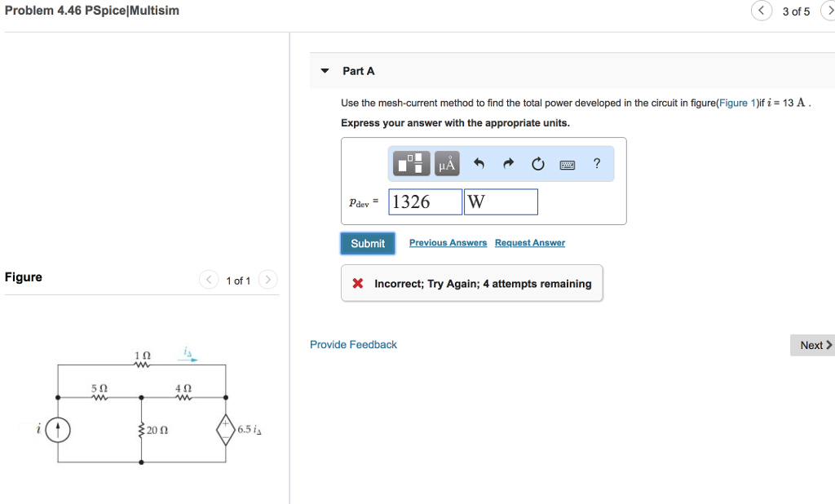Go to previous problem with left arrow
This screenshot has width=835, height=504.
pyautogui.click(x=761, y=11)
